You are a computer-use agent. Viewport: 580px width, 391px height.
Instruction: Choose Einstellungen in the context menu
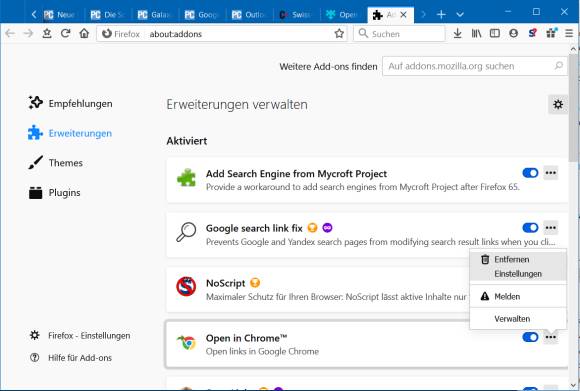coord(518,274)
